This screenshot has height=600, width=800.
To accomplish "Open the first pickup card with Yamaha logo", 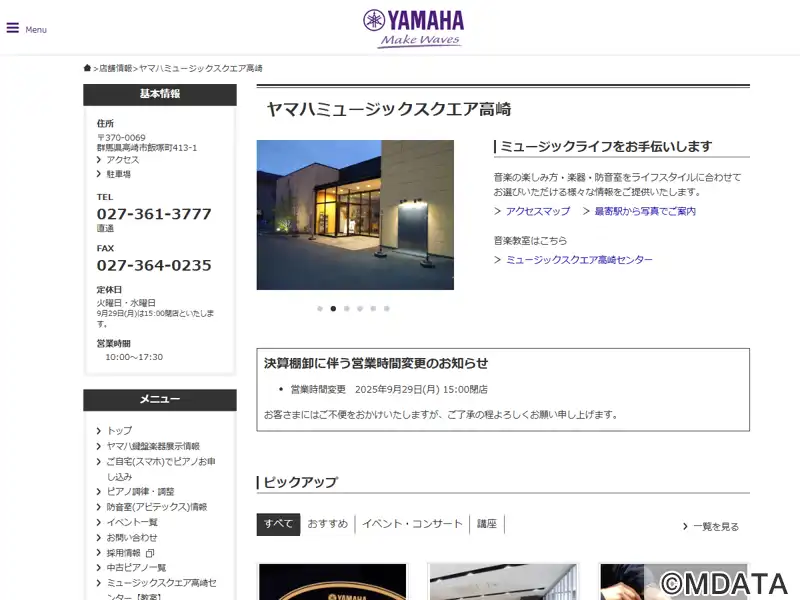I will tap(333, 582).
